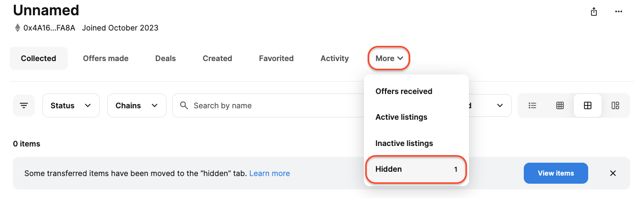This screenshot has height=198, width=644.
Task: Select the large grid view icon
Action: 588,105
